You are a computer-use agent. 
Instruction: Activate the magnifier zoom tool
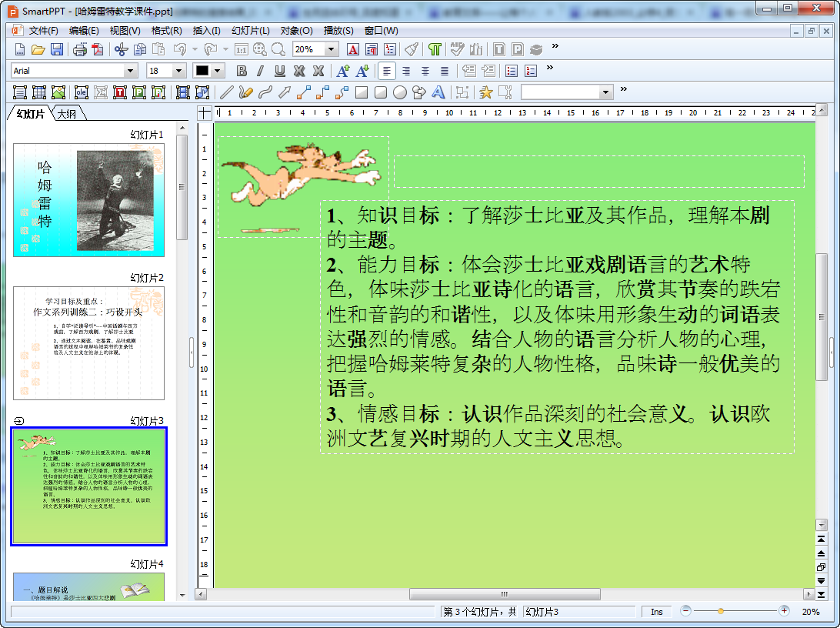coord(278,50)
